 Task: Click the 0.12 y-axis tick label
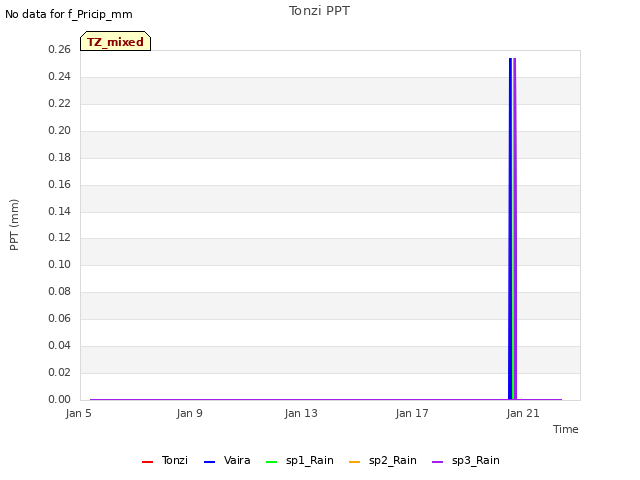[60, 238]
